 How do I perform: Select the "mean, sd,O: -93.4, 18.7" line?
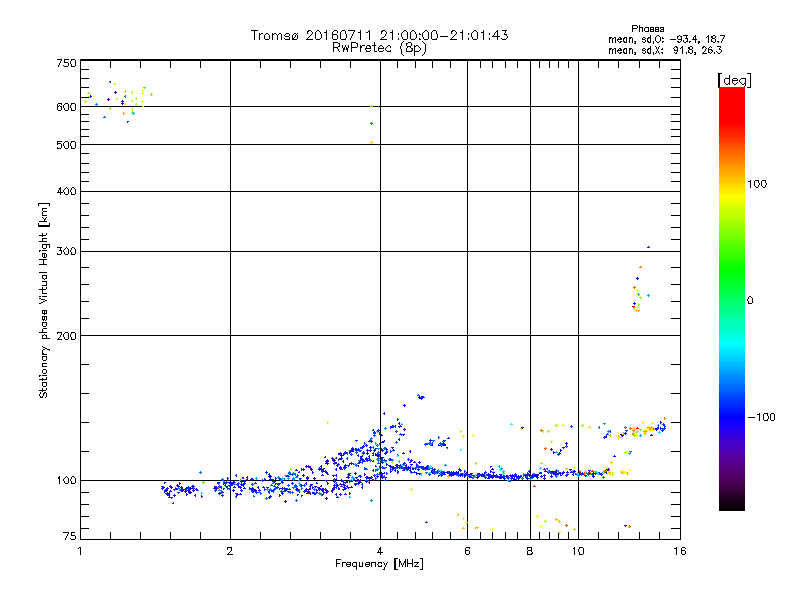point(666,39)
